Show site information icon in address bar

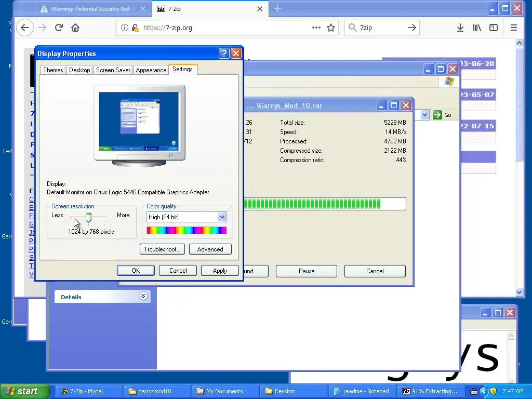click(x=125, y=28)
